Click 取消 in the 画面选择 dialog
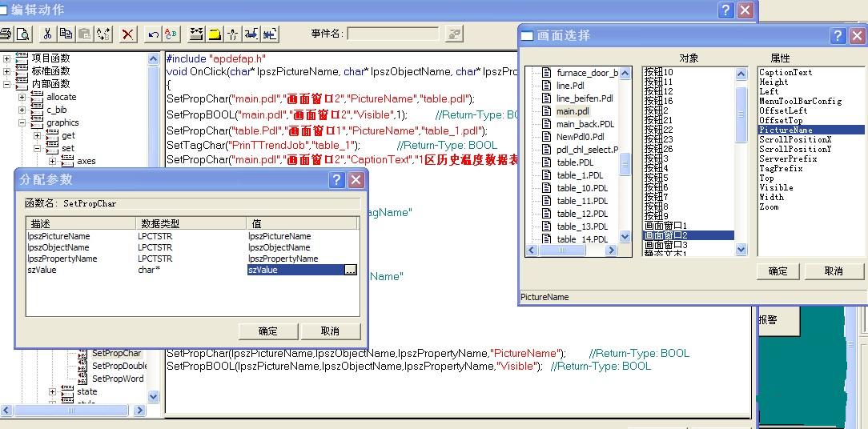Image resolution: width=868 pixels, height=429 pixels. point(834,271)
